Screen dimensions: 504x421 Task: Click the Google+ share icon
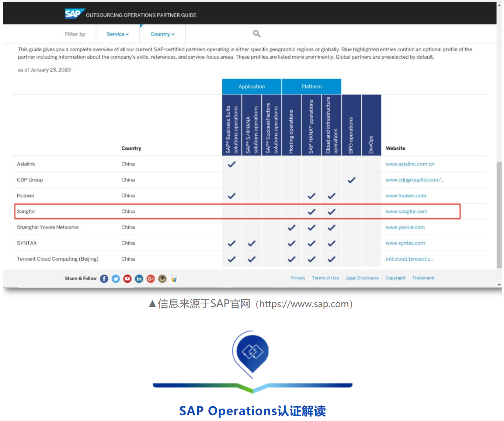[151, 279]
